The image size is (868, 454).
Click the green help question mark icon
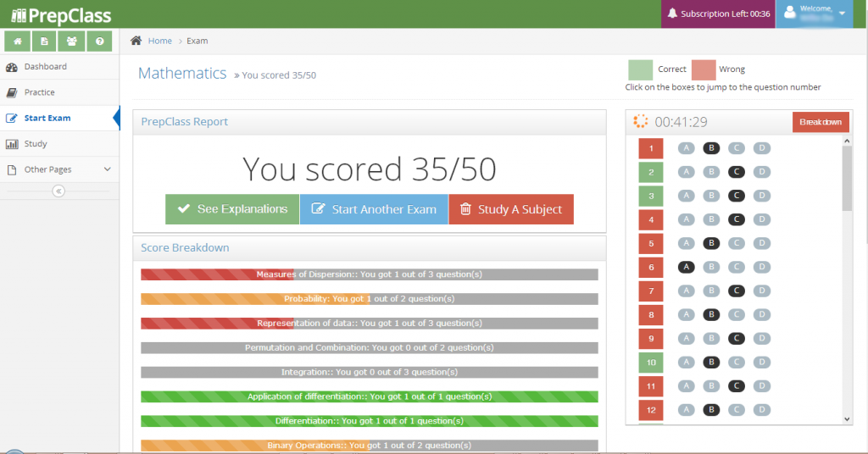point(99,41)
